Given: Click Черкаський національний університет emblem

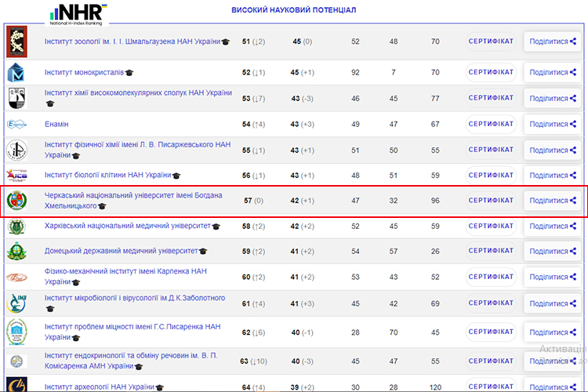Looking at the screenshot, I should (x=16, y=201).
